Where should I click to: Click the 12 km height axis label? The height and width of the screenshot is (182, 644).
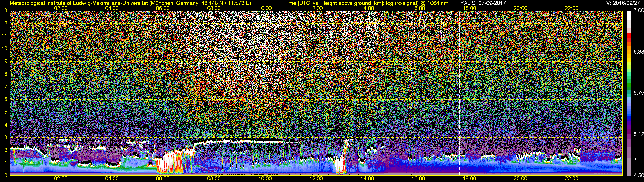[5, 23]
